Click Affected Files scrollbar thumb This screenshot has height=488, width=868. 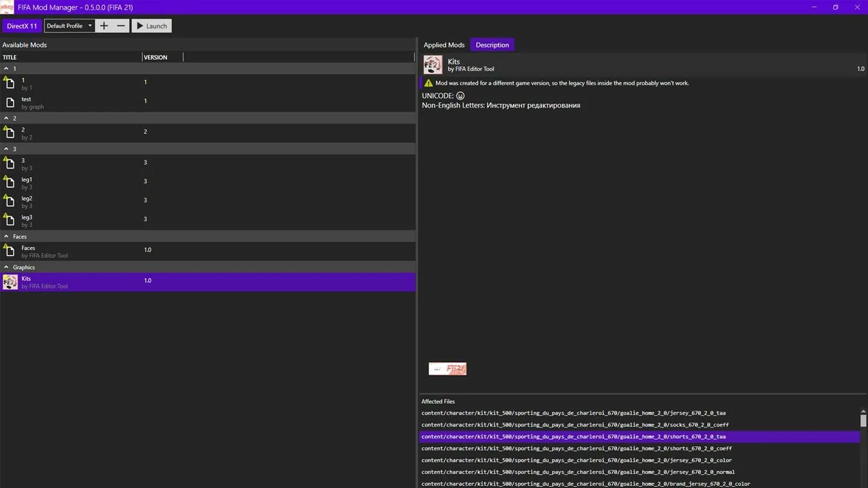click(x=863, y=421)
